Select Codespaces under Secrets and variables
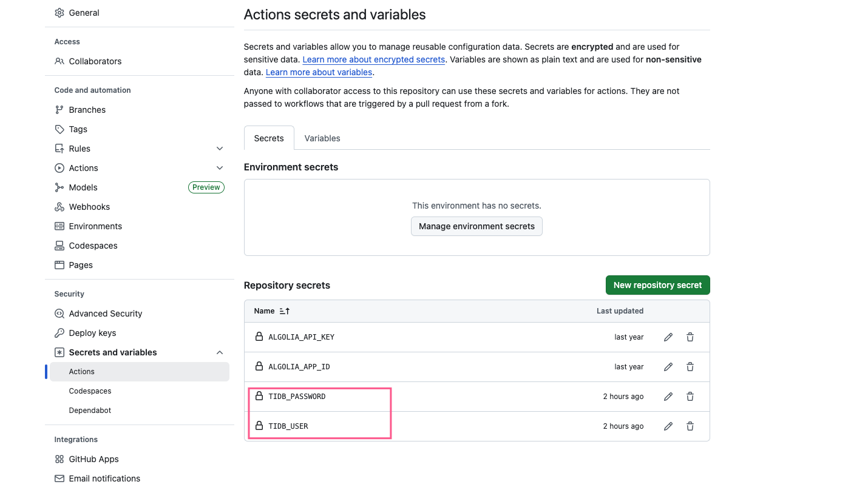Viewport: 868px width, 490px height. point(90,391)
